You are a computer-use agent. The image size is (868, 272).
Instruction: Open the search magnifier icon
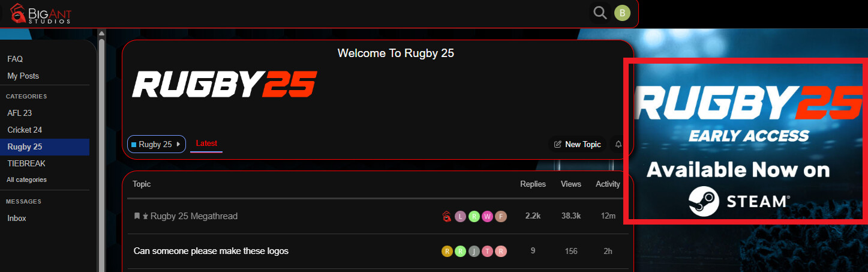pyautogui.click(x=599, y=13)
